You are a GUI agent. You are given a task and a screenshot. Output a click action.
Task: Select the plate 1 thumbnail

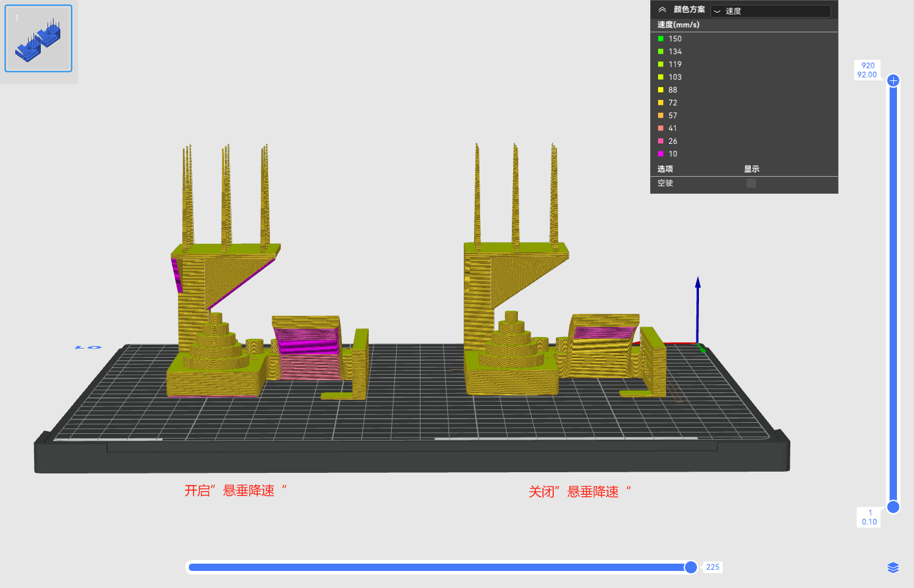tap(38, 38)
